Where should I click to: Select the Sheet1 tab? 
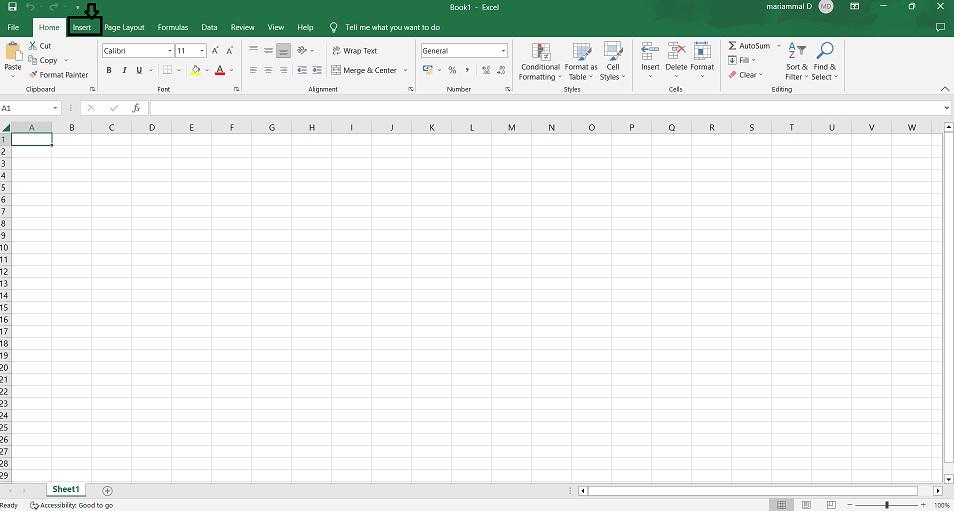66,490
